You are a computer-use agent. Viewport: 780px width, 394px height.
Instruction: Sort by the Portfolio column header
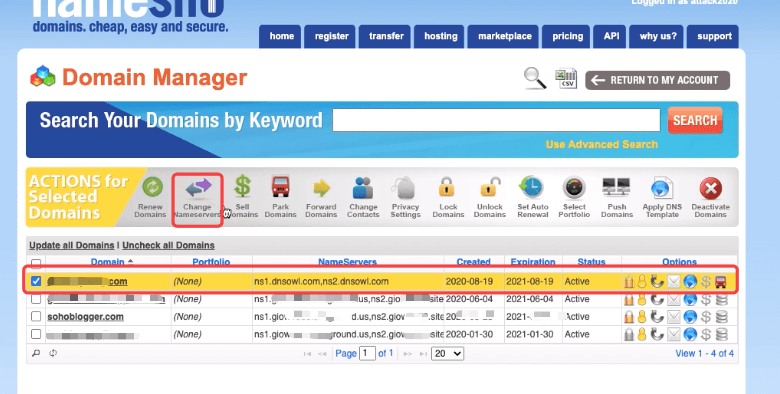211,262
